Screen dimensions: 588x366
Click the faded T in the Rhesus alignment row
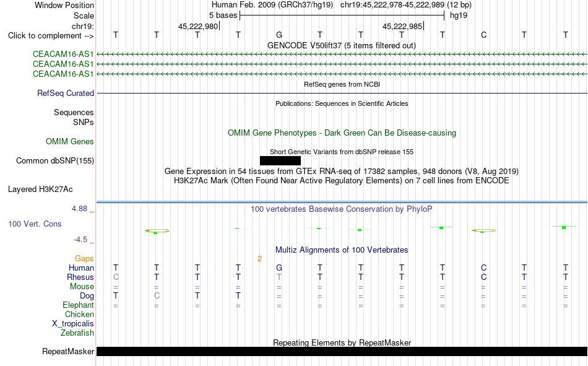tap(279, 277)
